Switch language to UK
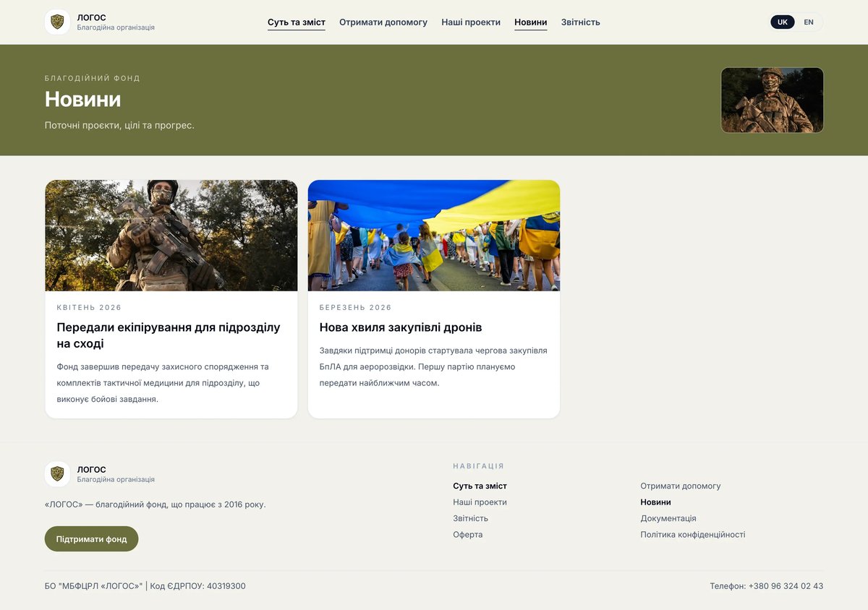This screenshot has width=868, height=610. (783, 22)
